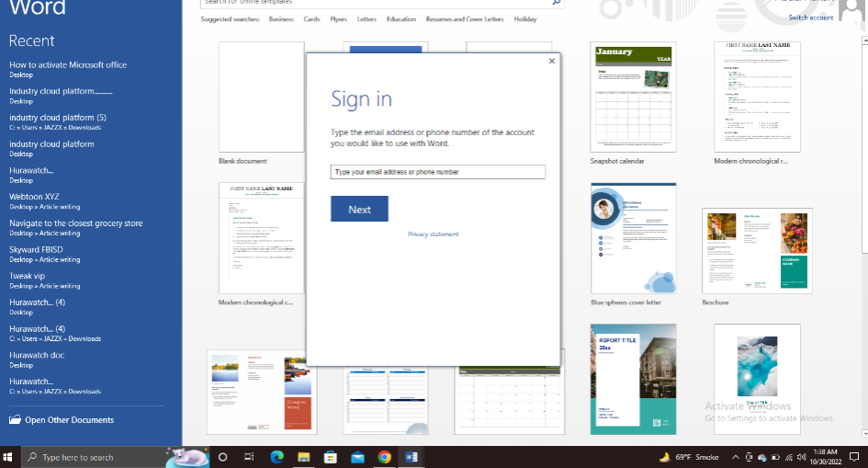
Task: Select Flyers suggested search
Action: (338, 18)
